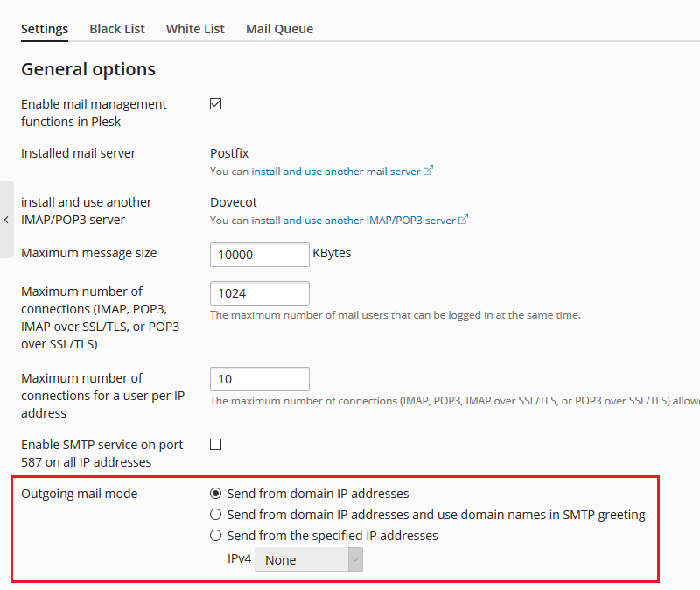Click the connections per IP address field
Image resolution: width=700 pixels, height=590 pixels.
pyautogui.click(x=260, y=379)
